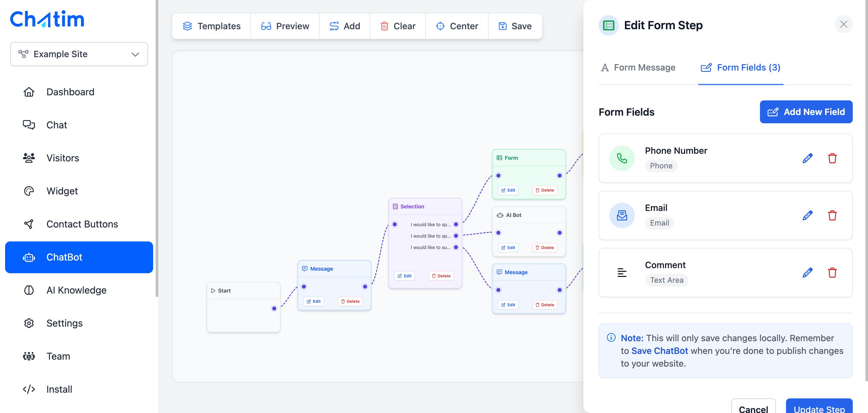The height and width of the screenshot is (413, 868).
Task: Open AI Knowledge in the sidebar
Action: tap(76, 290)
